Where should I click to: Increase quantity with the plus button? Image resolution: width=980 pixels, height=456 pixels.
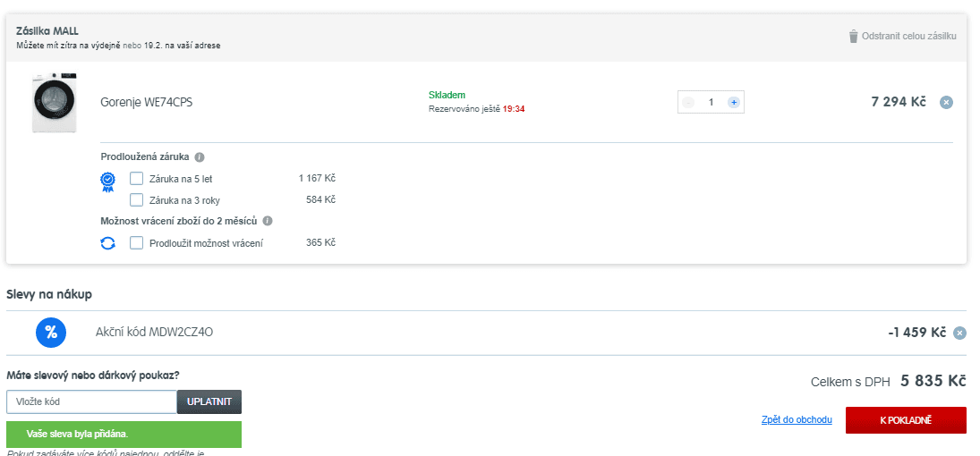(x=734, y=103)
